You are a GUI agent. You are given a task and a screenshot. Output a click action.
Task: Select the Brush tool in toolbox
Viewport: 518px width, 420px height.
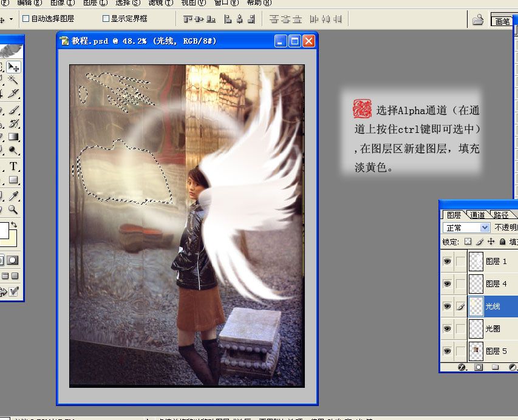point(13,110)
